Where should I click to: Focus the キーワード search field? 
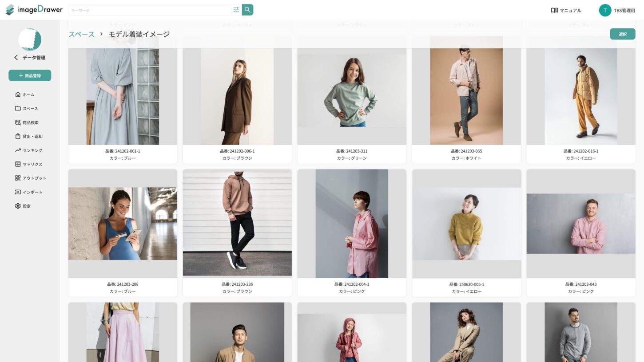[151, 10]
